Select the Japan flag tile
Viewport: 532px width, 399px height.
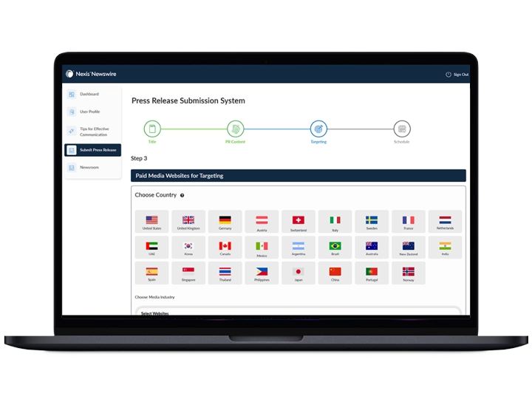[299, 273]
